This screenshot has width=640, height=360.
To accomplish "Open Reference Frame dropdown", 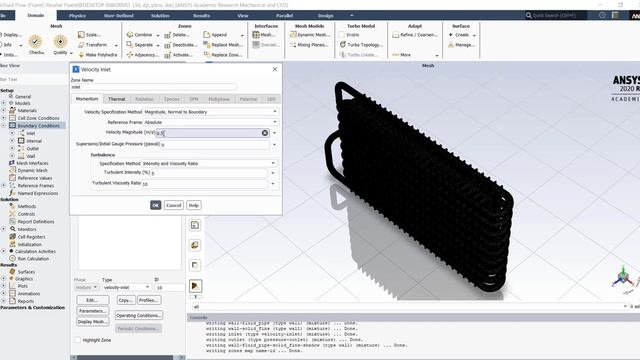I will [211, 122].
